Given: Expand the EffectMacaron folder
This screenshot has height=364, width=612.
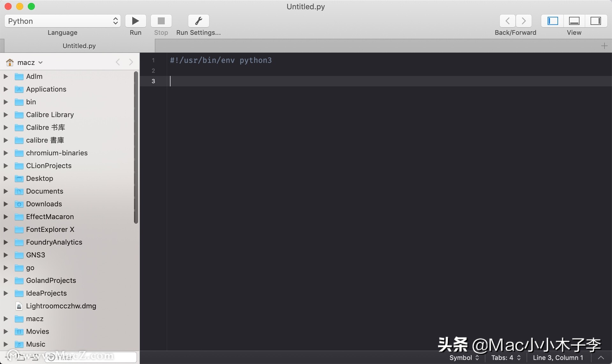Looking at the screenshot, I should click(5, 217).
